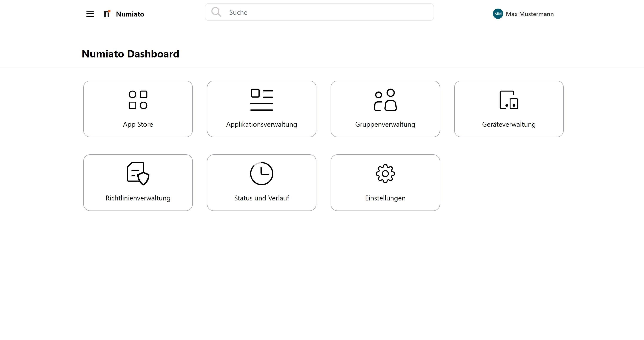The image size is (644, 340).
Task: Click the Numiato logo icon
Action: tap(107, 14)
